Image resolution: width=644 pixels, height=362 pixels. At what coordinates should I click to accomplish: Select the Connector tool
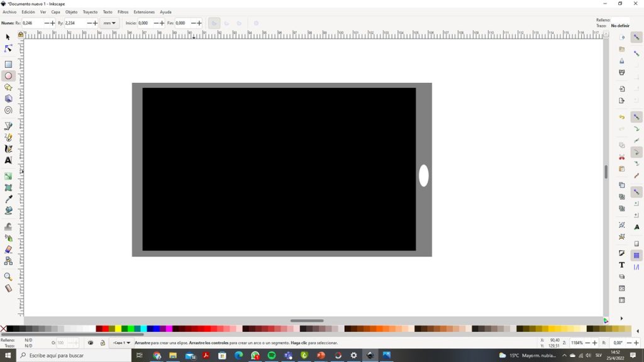8,261
